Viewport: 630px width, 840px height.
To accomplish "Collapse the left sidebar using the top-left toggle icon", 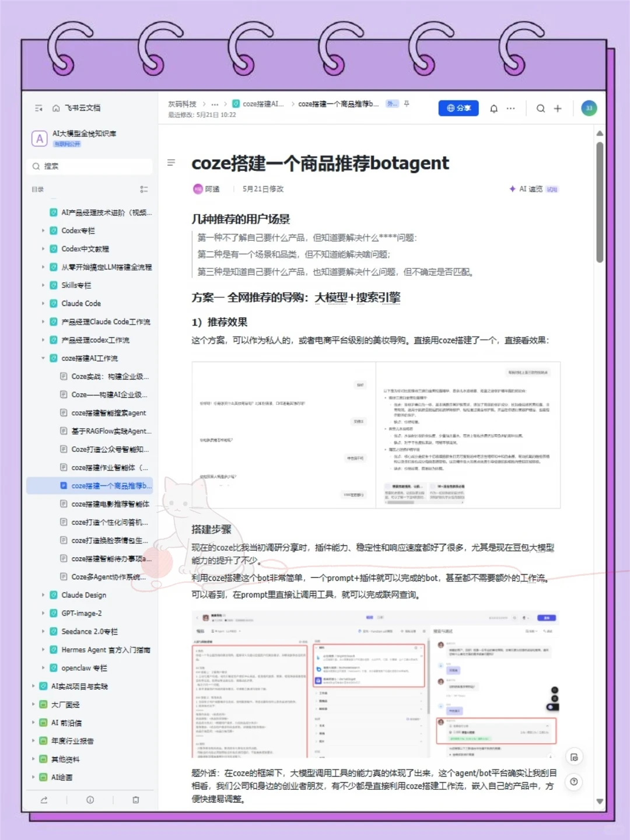I will coord(38,108).
